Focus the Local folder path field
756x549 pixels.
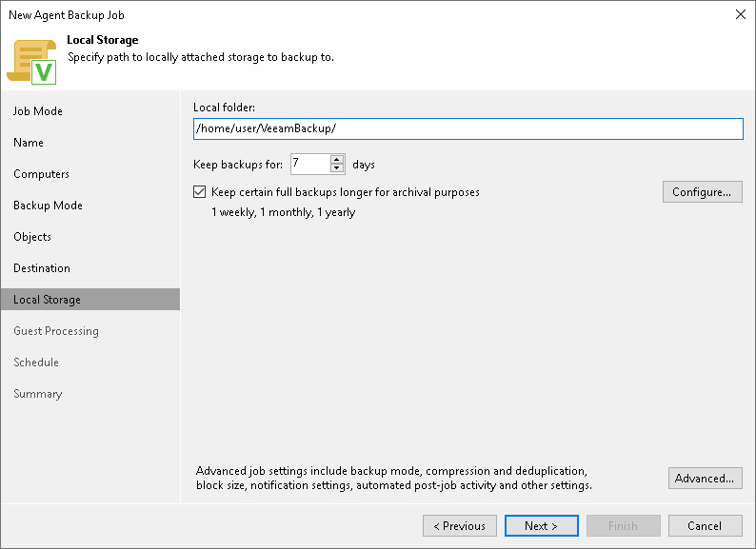(x=468, y=128)
